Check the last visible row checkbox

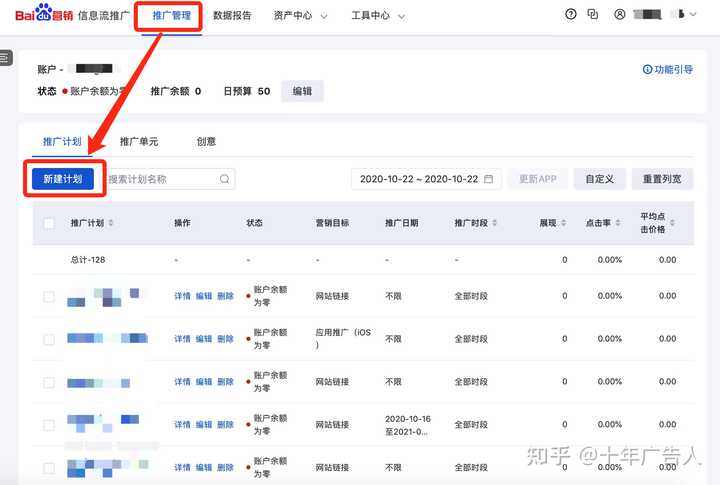49,468
